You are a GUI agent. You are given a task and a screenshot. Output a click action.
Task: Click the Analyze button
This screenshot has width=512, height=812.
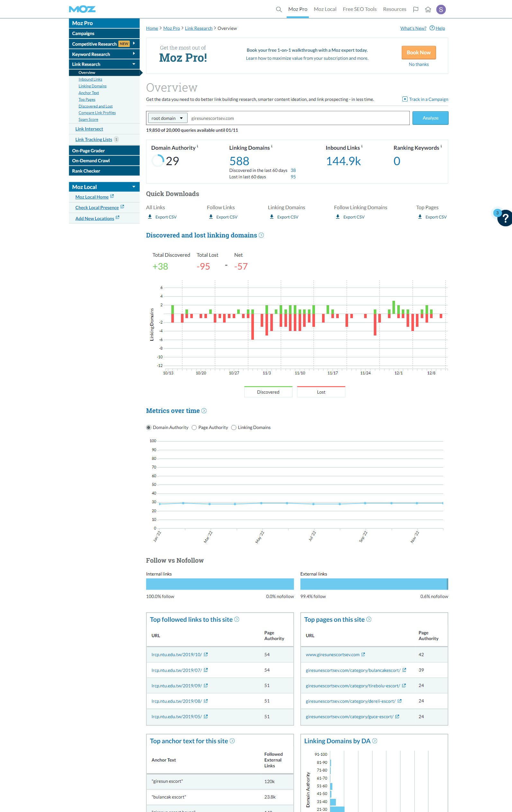[x=430, y=118]
